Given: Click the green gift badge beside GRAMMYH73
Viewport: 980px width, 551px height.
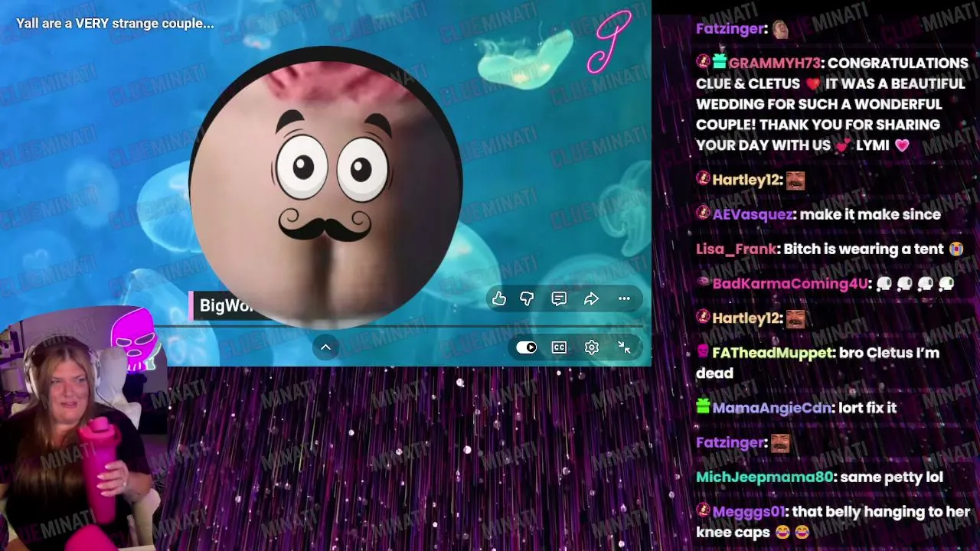Looking at the screenshot, I should coord(719,62).
